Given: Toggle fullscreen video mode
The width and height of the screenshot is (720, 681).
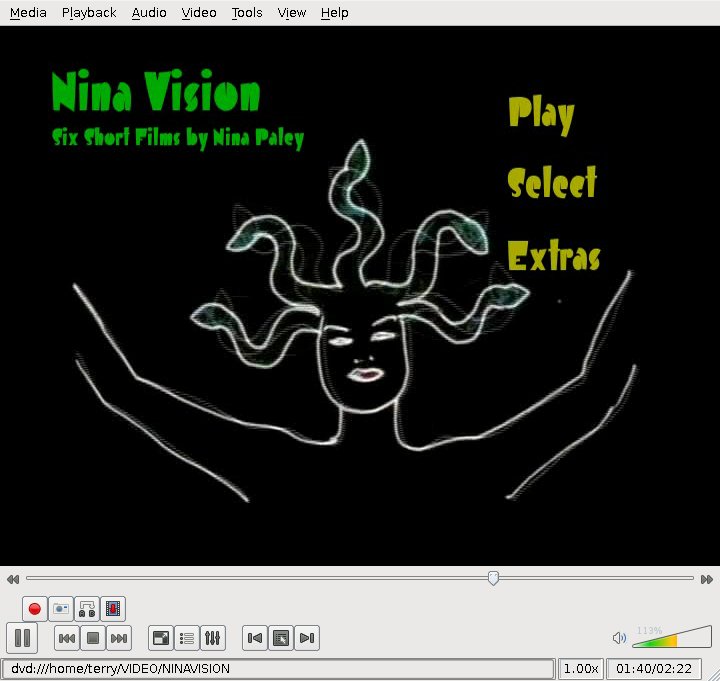Looking at the screenshot, I should click(x=161, y=638).
